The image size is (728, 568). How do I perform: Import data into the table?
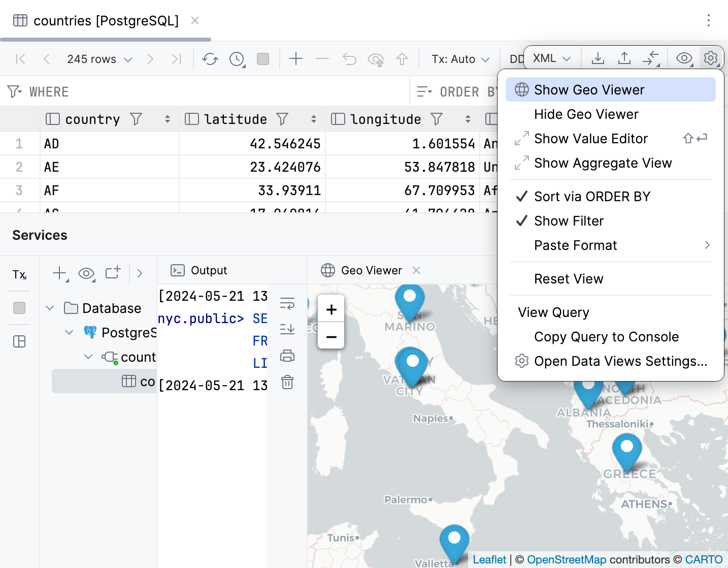624,58
